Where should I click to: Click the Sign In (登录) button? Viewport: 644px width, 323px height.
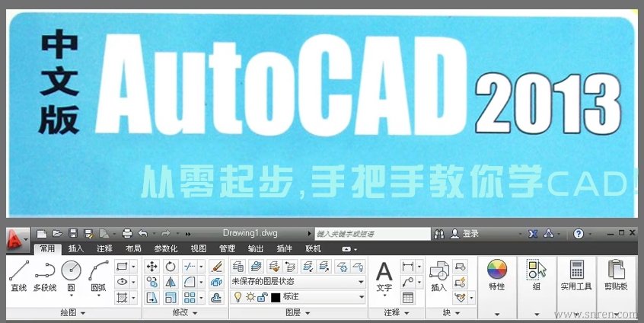click(x=465, y=234)
